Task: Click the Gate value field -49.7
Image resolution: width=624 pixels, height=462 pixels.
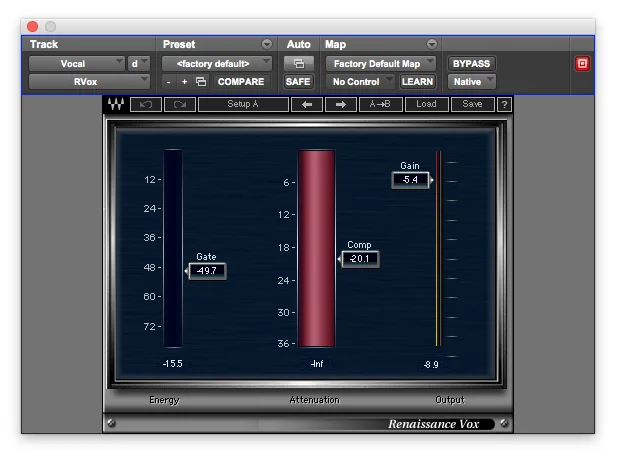Action: [x=207, y=271]
